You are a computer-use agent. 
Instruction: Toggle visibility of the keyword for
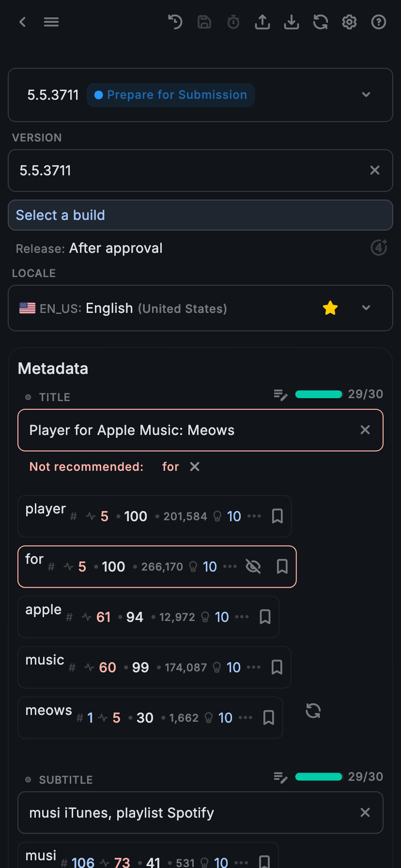click(x=253, y=566)
